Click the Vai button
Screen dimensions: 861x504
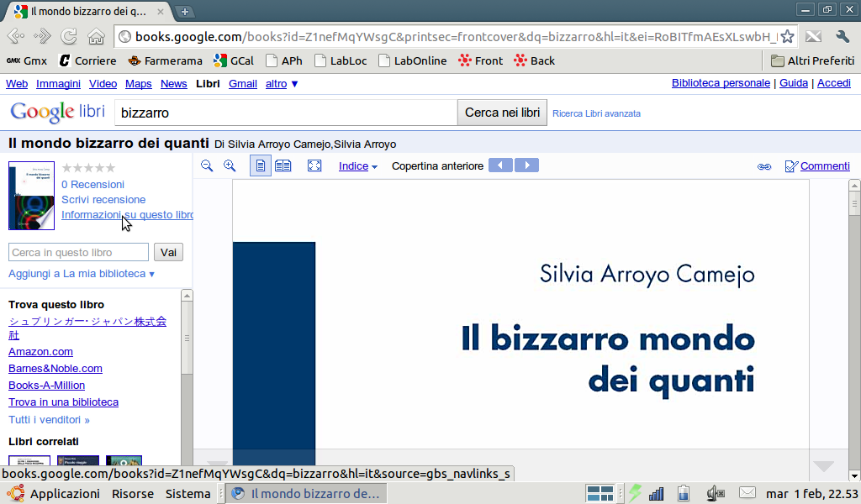168,252
